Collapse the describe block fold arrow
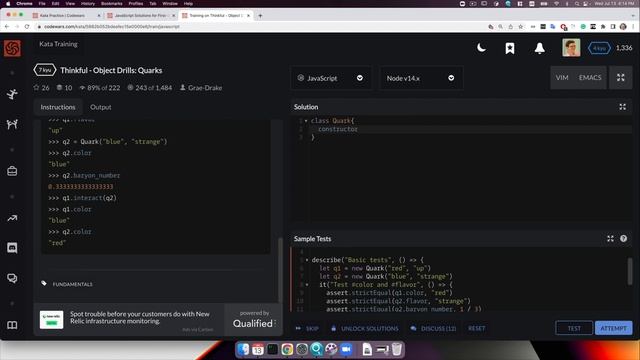Viewport: 640px width, 360px height. pyautogui.click(x=307, y=260)
